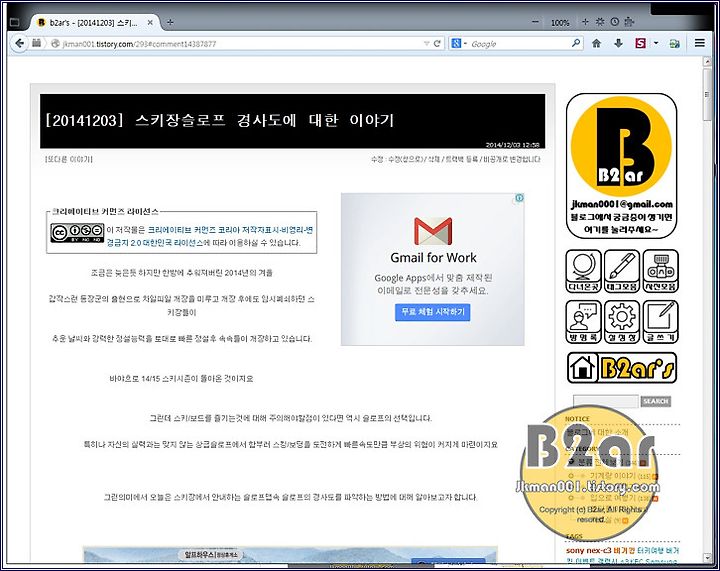Open the 방명록 guestbook icon
720x571 pixels.
pyautogui.click(x=583, y=322)
